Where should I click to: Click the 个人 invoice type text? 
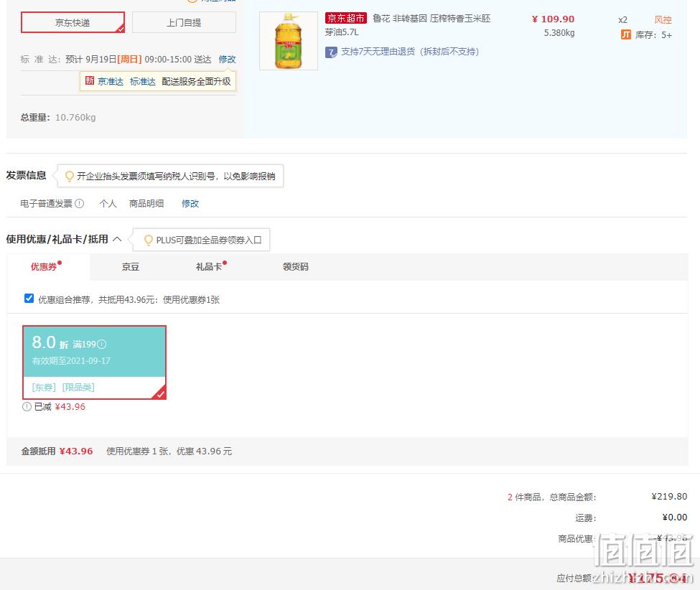pos(108,204)
